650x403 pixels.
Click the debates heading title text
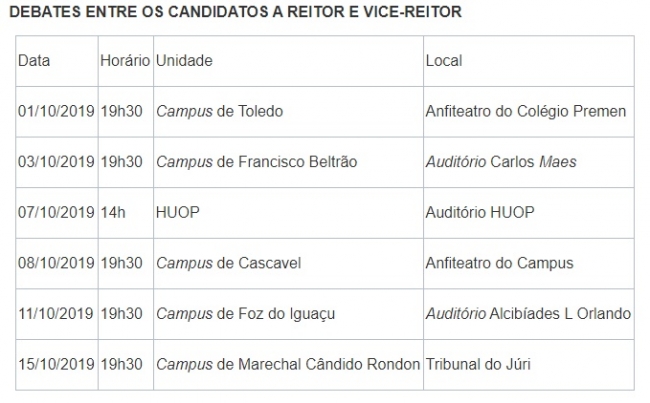pos(235,12)
